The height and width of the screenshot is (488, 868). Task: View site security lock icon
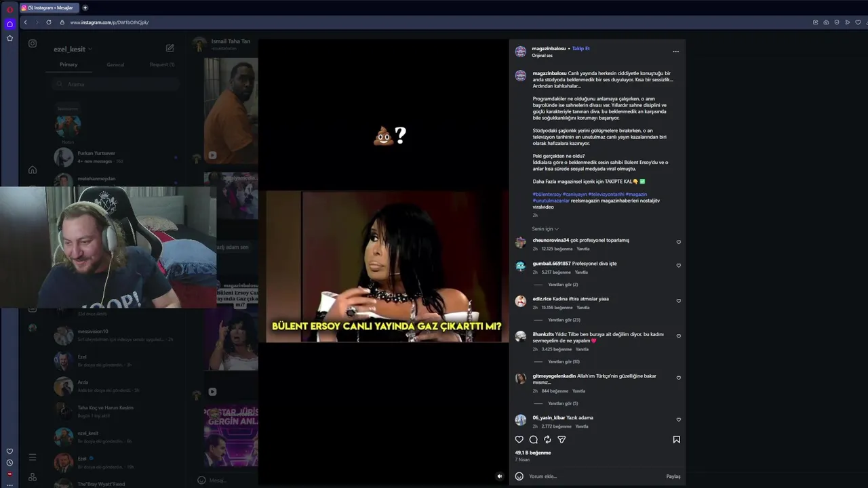(62, 22)
